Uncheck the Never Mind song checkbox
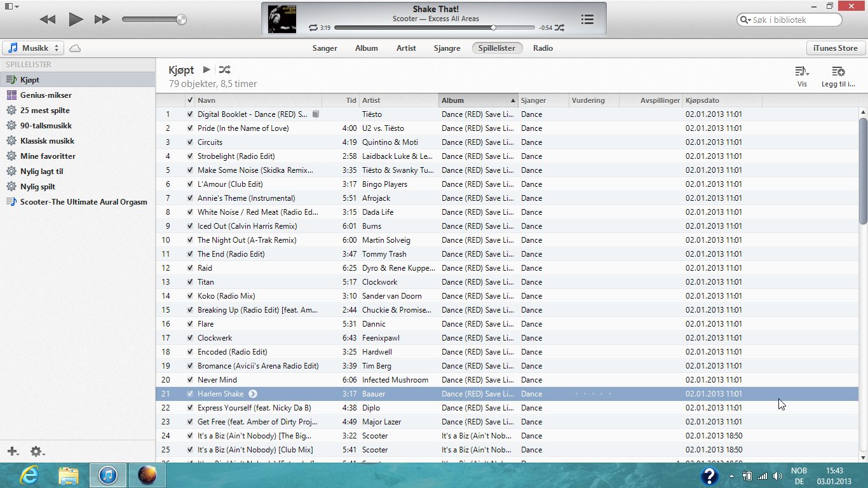Screen dimensions: 868x488 [190, 380]
